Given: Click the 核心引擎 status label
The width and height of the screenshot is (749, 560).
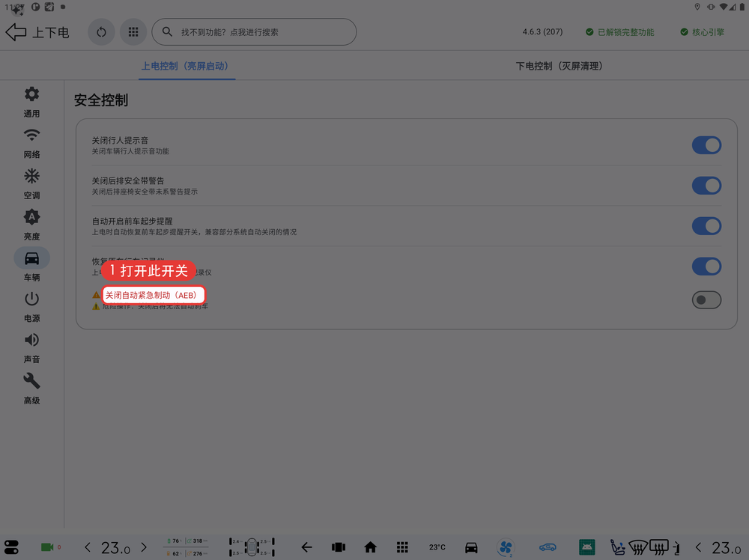Looking at the screenshot, I should click(x=703, y=32).
